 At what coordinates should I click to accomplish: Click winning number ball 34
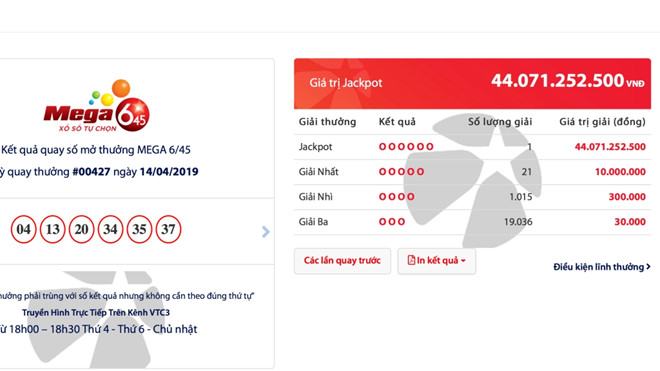coord(110,229)
